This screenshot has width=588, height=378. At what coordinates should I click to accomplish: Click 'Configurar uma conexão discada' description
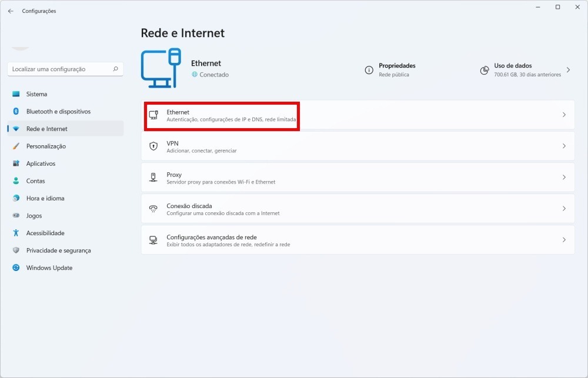pyautogui.click(x=223, y=213)
